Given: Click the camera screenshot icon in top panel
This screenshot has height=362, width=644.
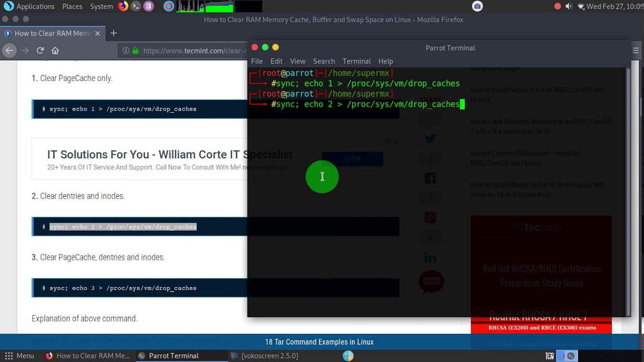Looking at the screenshot, I should point(477,6).
